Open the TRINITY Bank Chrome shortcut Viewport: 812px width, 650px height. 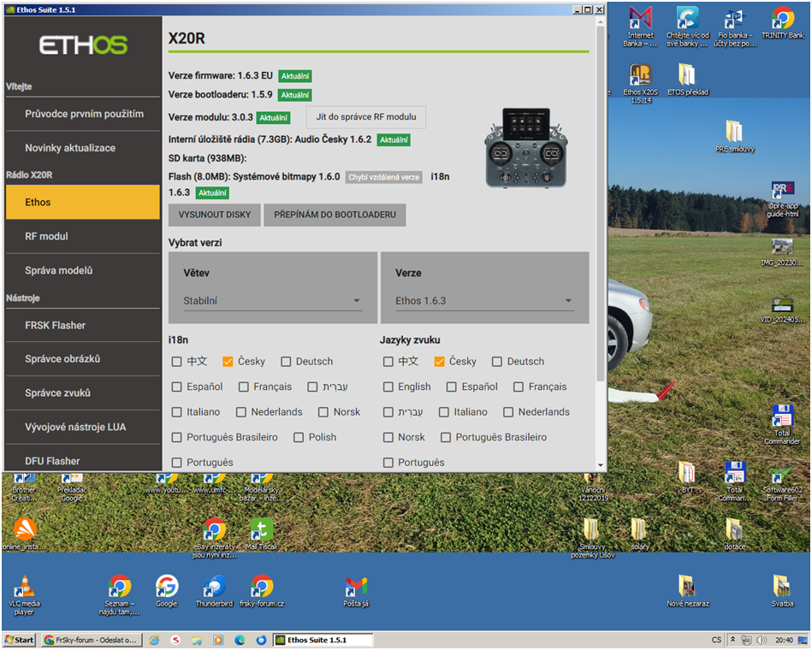pyautogui.click(x=782, y=20)
